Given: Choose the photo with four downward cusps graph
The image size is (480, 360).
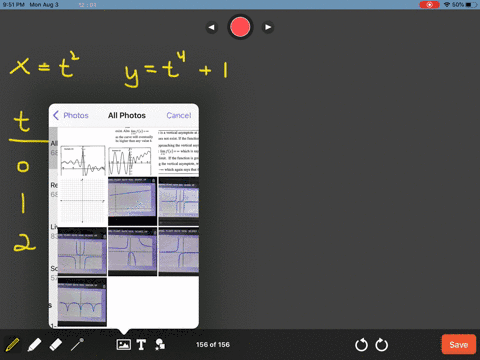Looking at the screenshot, I should [82, 302].
